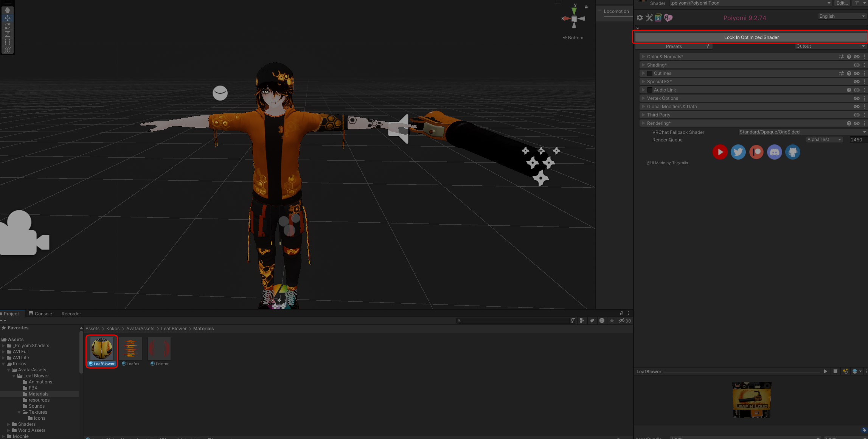Open the Poiyomi YouTube link icon
The width and height of the screenshot is (868, 439).
pos(720,152)
